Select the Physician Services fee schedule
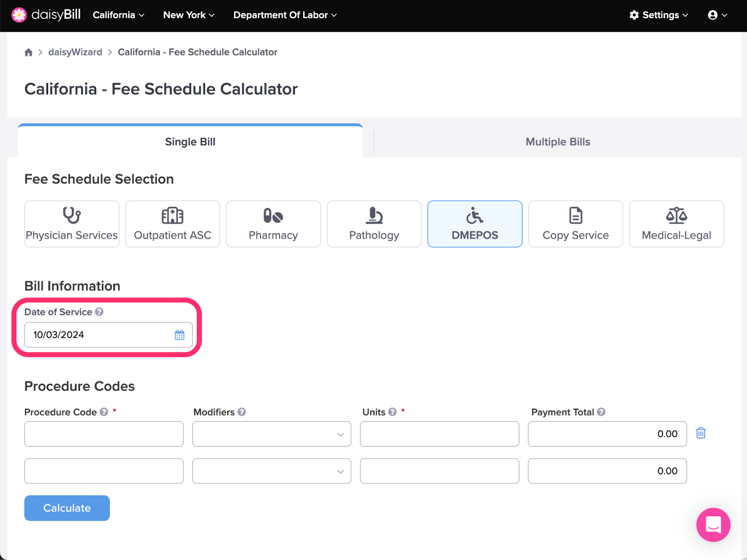This screenshot has height=560, width=747. coord(72,224)
